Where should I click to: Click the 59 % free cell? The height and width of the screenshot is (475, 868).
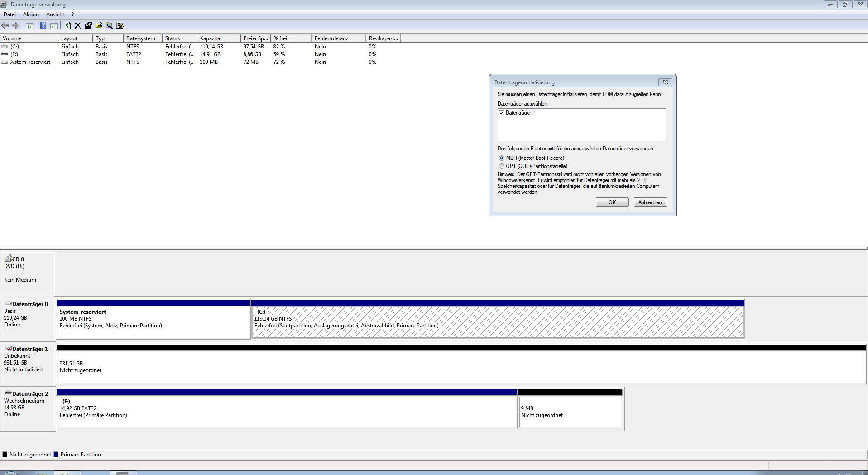(279, 54)
